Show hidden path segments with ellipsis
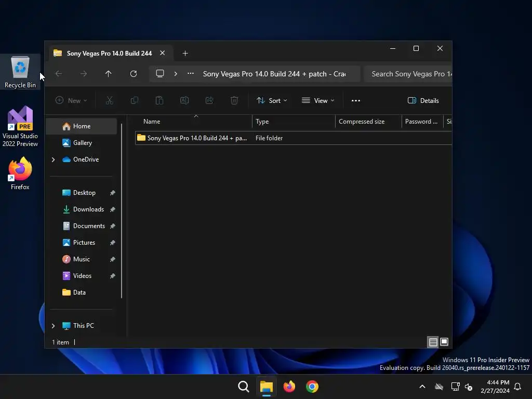Screen dimensions: 532x399 [x=191, y=73]
